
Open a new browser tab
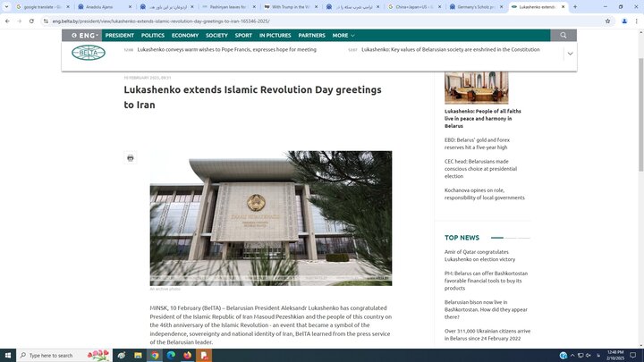(x=574, y=6)
